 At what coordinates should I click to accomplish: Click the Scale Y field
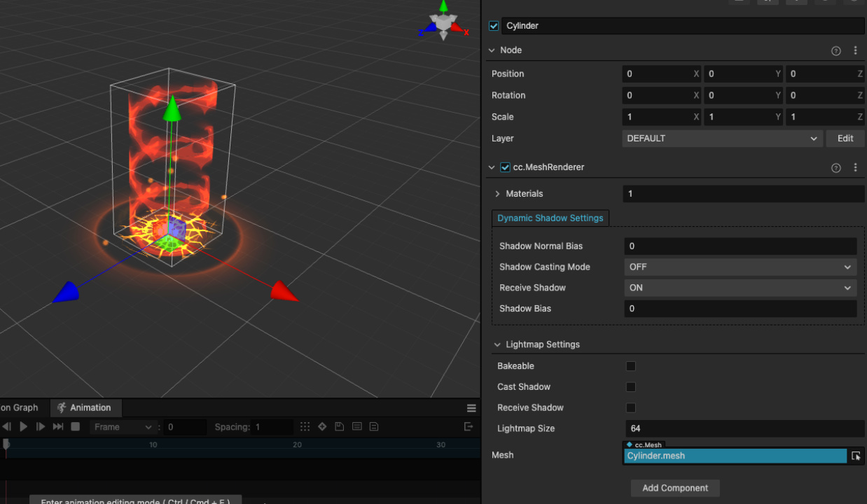coord(744,117)
